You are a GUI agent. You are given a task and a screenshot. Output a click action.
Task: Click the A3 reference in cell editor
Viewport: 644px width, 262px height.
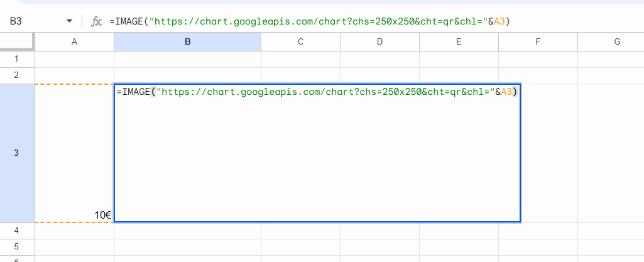pos(508,92)
